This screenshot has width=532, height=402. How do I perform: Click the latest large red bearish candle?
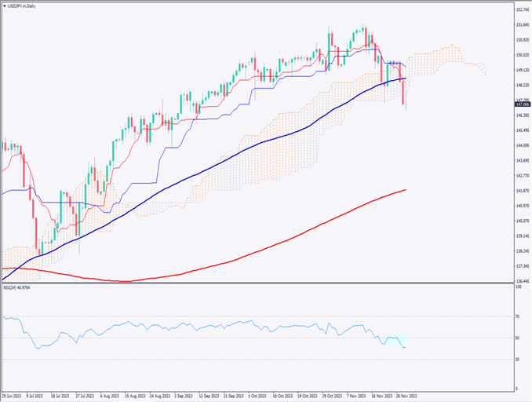[x=404, y=93]
